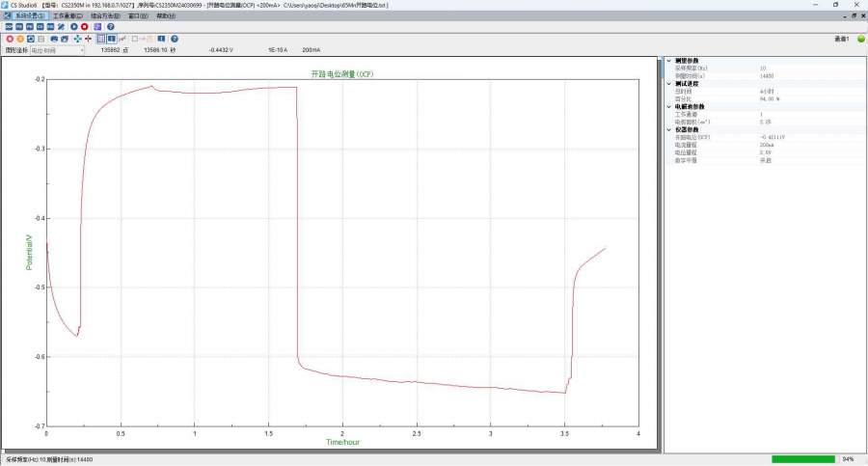Click the green progress bar in status bar

click(804, 459)
